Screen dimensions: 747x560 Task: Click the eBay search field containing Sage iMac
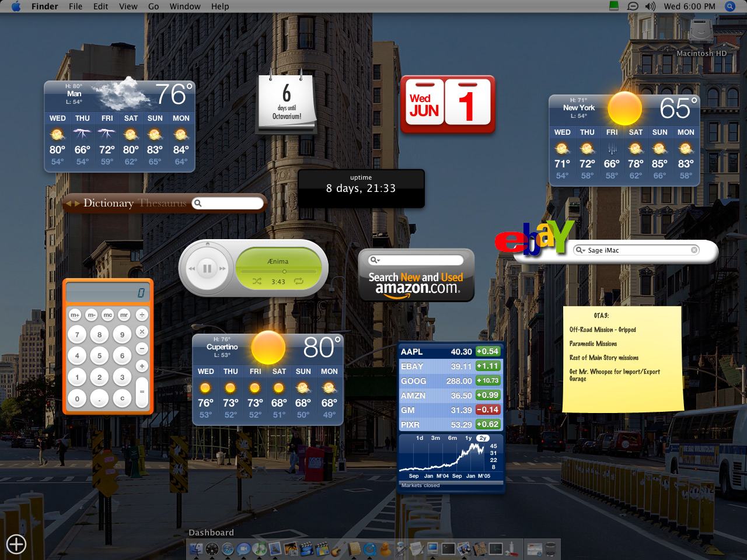point(637,250)
